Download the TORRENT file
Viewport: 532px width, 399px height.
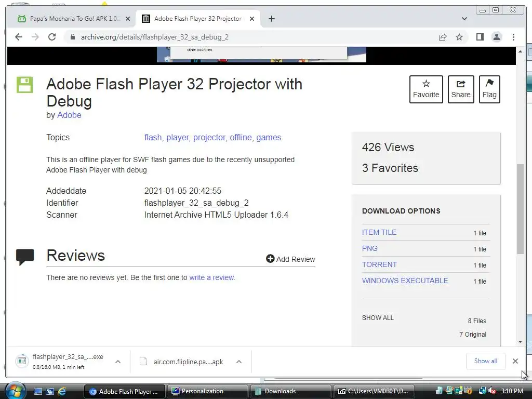(x=379, y=264)
